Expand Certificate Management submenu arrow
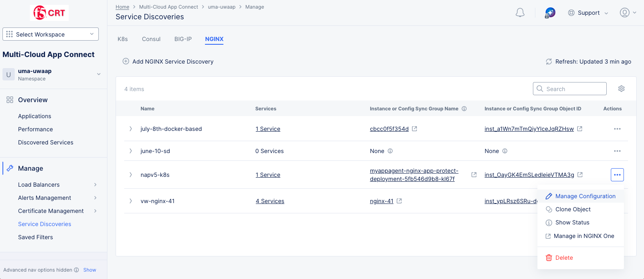Viewport: 644px width, 279px height. pyautogui.click(x=96, y=211)
